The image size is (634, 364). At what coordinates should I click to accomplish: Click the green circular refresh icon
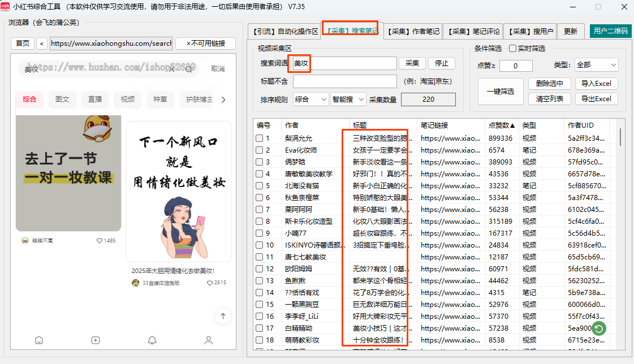coord(598,328)
